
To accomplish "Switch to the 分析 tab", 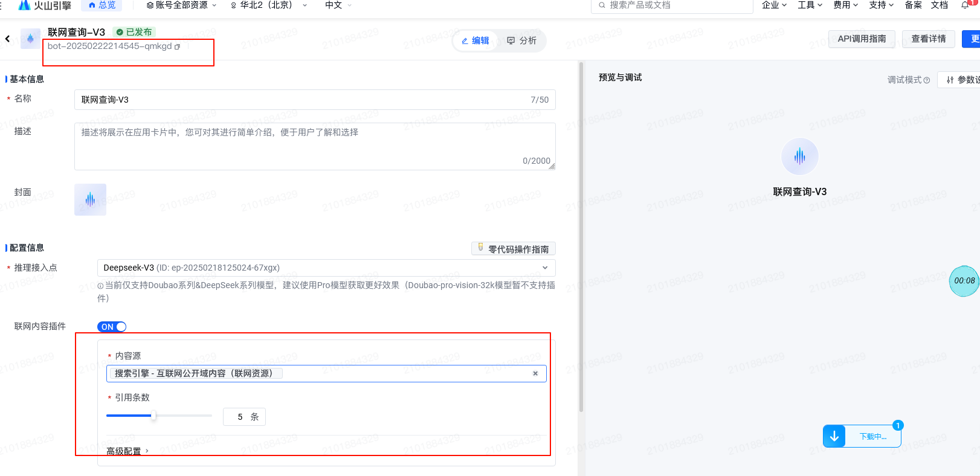I will pyautogui.click(x=521, y=40).
